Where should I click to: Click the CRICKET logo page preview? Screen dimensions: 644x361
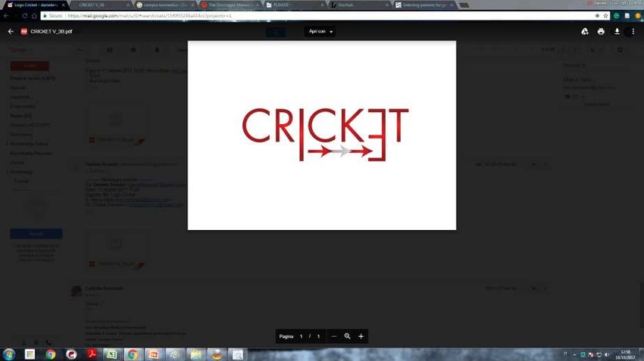321,135
